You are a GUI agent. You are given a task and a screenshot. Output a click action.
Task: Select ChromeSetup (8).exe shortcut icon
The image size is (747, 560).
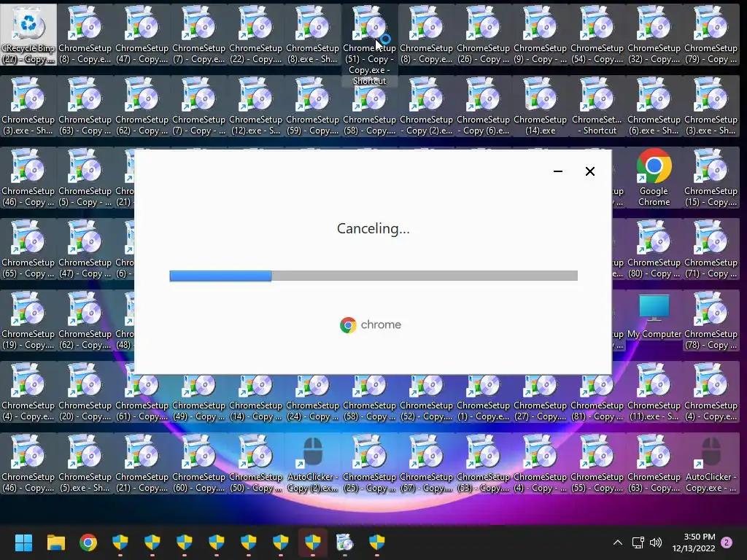[312, 34]
